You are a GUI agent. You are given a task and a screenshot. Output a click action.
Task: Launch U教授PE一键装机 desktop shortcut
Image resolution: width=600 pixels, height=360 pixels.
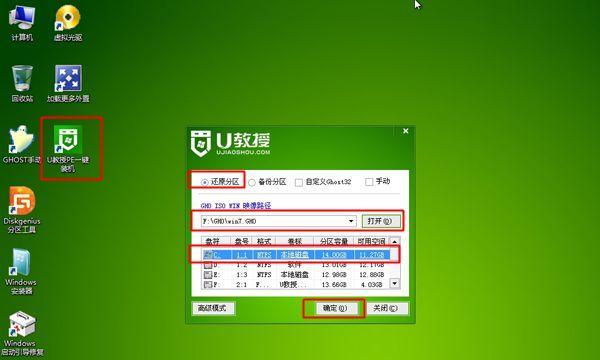click(68, 148)
